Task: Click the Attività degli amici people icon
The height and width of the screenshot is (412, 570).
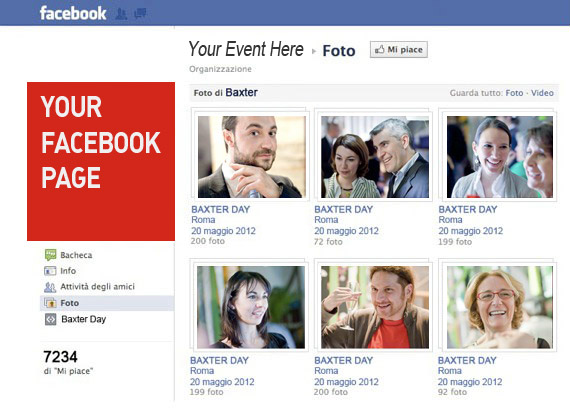Action: [x=50, y=287]
